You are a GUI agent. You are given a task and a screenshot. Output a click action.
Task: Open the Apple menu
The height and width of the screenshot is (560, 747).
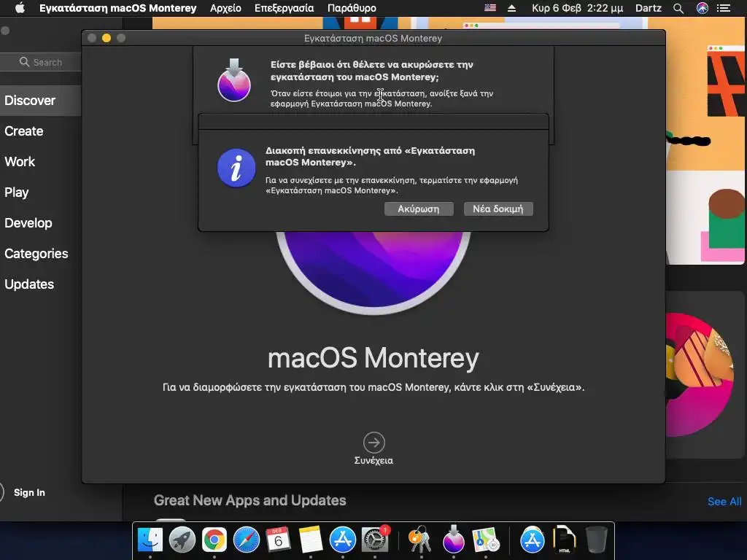tap(20, 8)
